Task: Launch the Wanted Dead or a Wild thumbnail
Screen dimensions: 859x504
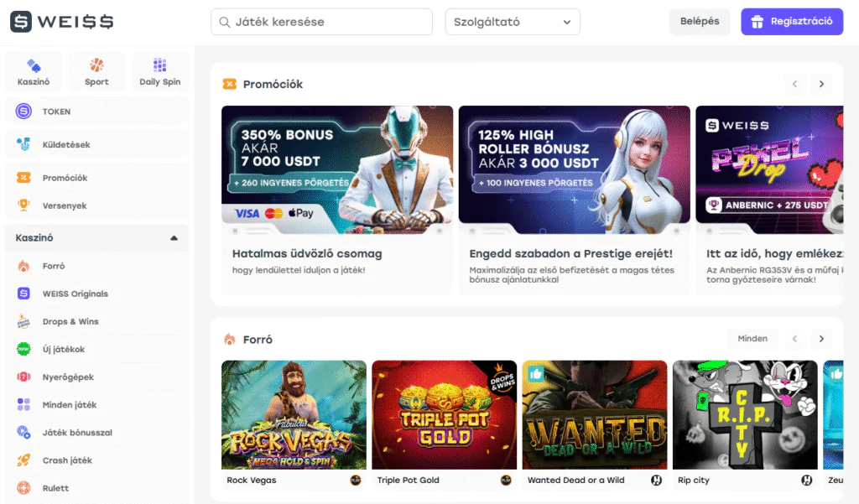Action: (x=595, y=415)
